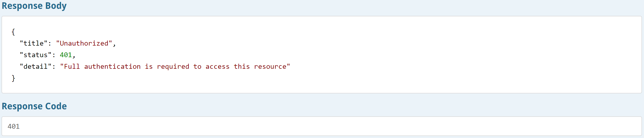Click the word "resource" in the detail string
644x138 pixels.
tap(270, 67)
